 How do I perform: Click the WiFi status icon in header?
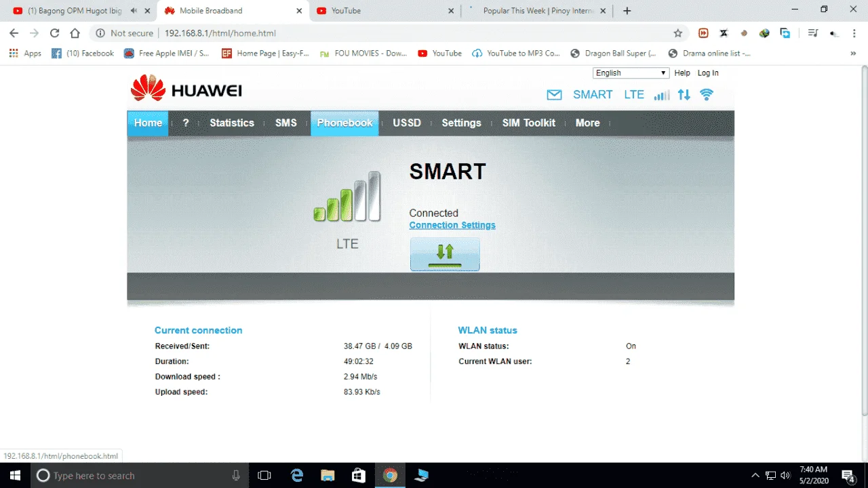(x=707, y=94)
